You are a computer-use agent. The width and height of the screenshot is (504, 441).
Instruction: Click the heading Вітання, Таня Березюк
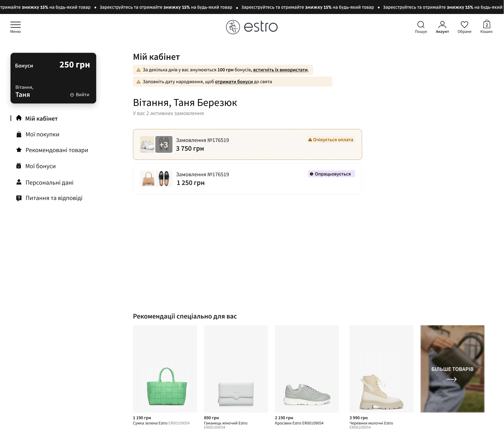pyautogui.click(x=185, y=103)
